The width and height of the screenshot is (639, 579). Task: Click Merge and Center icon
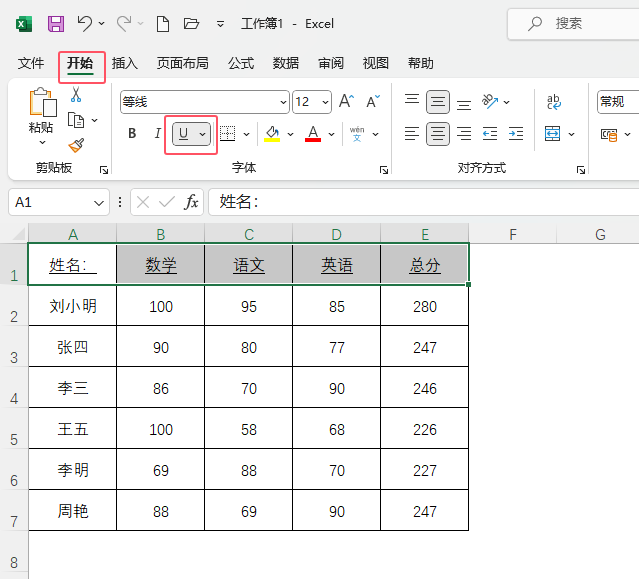(553, 134)
